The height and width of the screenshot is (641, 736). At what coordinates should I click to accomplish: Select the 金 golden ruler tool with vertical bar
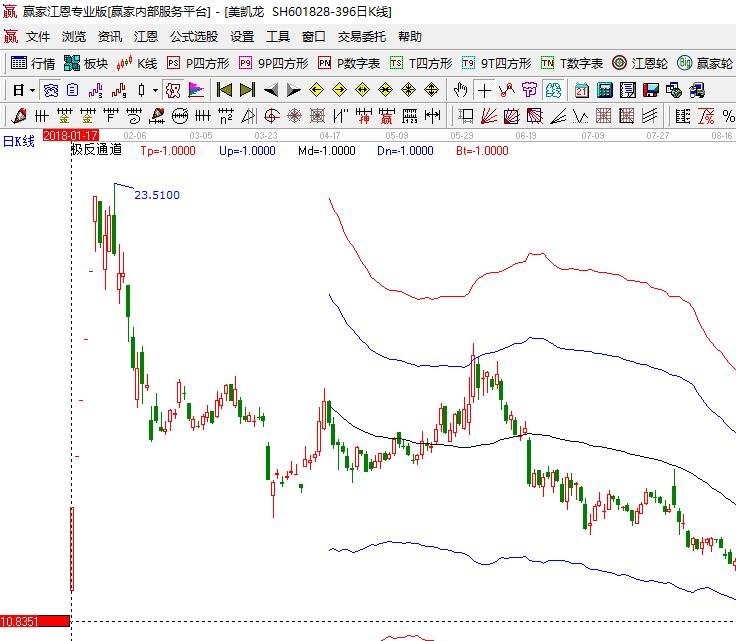[x=87, y=115]
